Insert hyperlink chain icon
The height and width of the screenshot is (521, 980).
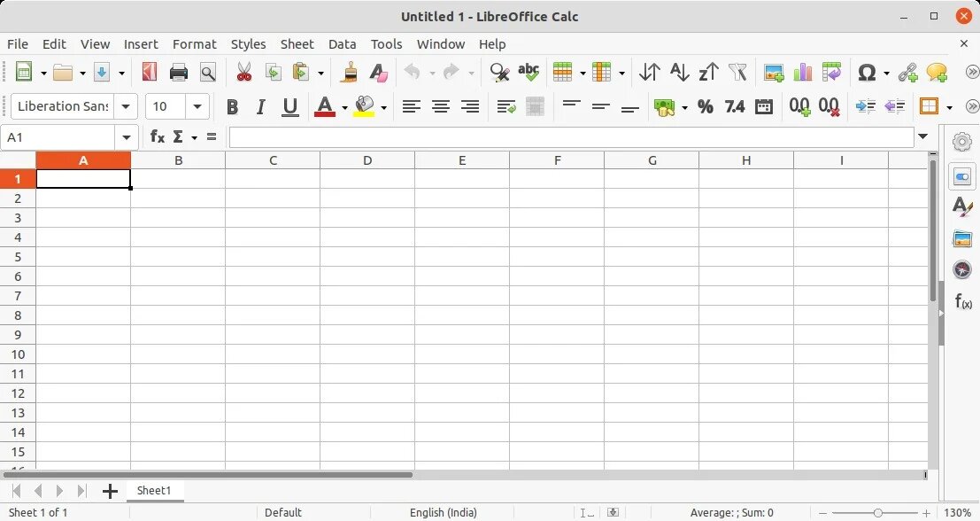(x=907, y=73)
